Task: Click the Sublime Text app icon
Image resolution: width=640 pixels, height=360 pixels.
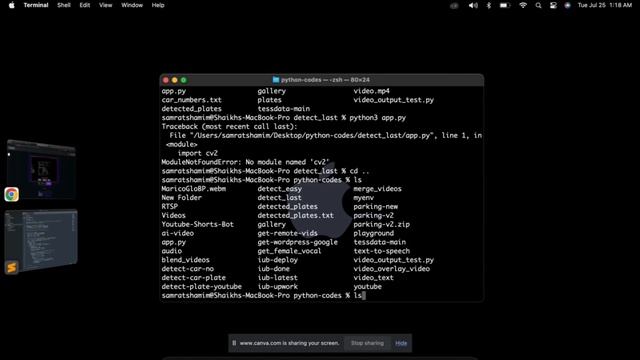Action: click(x=11, y=267)
